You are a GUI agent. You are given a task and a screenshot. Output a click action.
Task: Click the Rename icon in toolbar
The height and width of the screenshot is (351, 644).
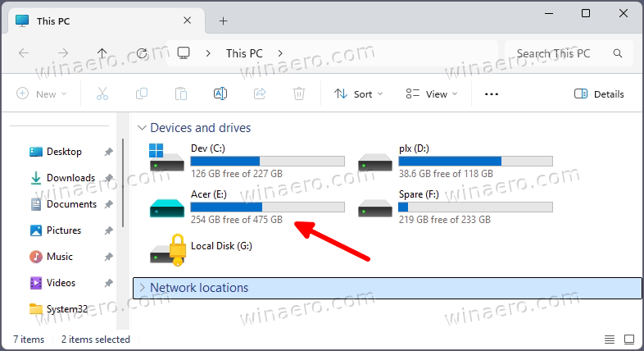pyautogui.click(x=220, y=93)
